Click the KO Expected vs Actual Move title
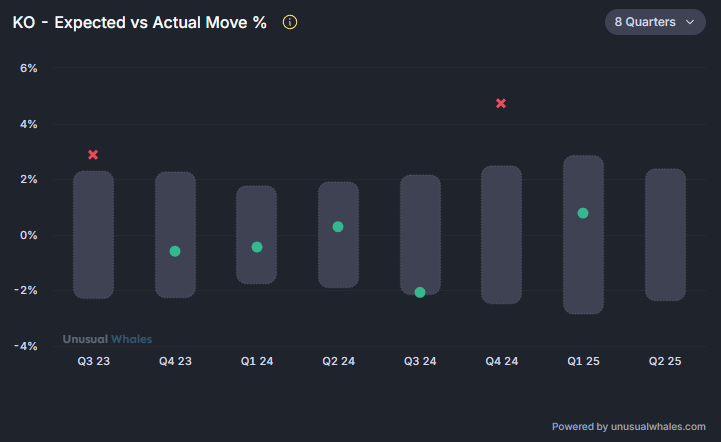 click(x=140, y=22)
